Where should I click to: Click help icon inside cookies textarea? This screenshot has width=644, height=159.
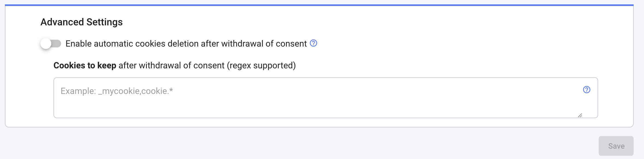(586, 90)
